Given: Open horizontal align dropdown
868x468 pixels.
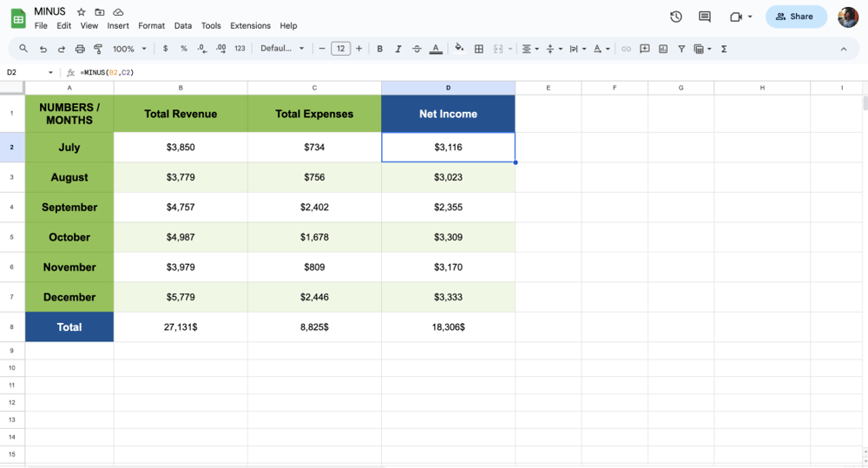Looking at the screenshot, I should 529,49.
